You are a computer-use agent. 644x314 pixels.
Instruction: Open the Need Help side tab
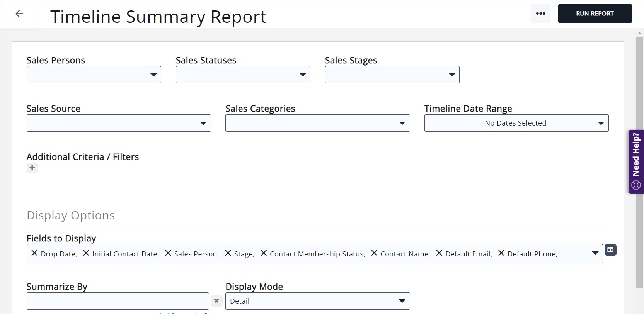click(636, 161)
